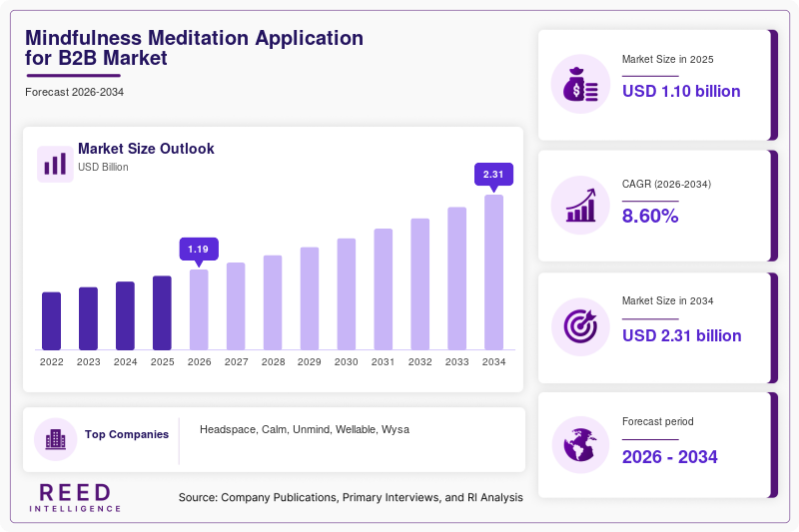Click the target bullseye icon

click(x=580, y=326)
